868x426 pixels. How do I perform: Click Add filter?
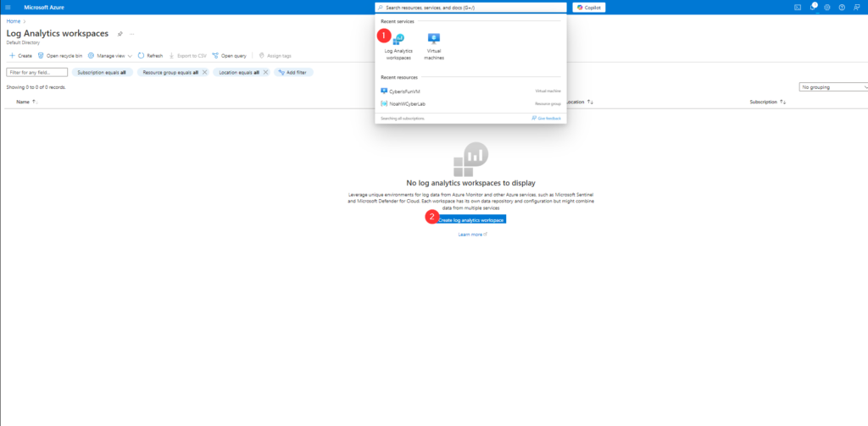pos(293,73)
